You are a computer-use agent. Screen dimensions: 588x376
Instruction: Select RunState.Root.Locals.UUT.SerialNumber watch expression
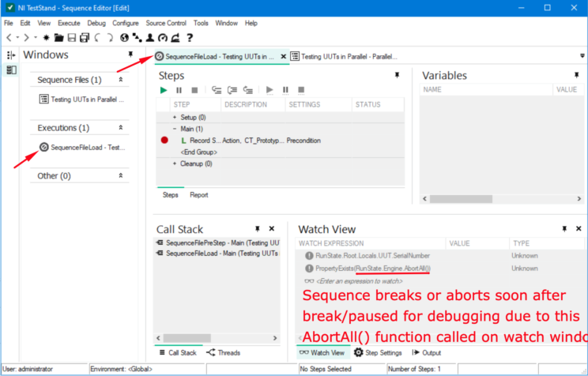[372, 256]
